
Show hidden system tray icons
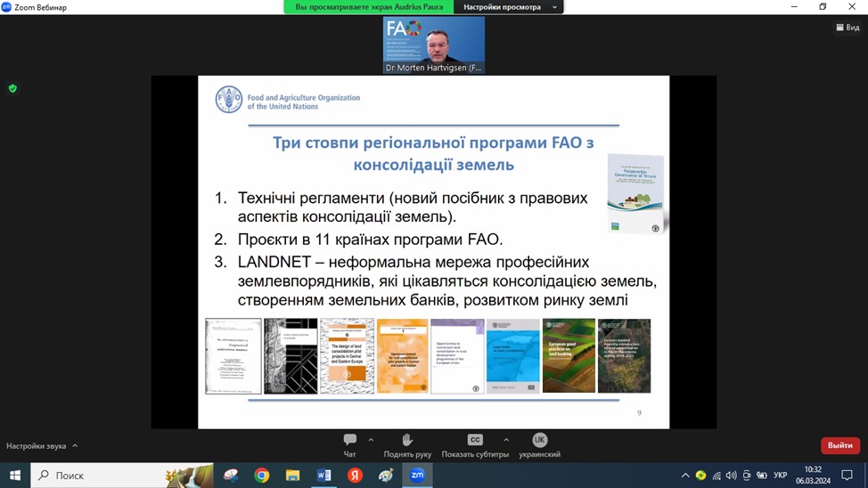click(x=685, y=476)
